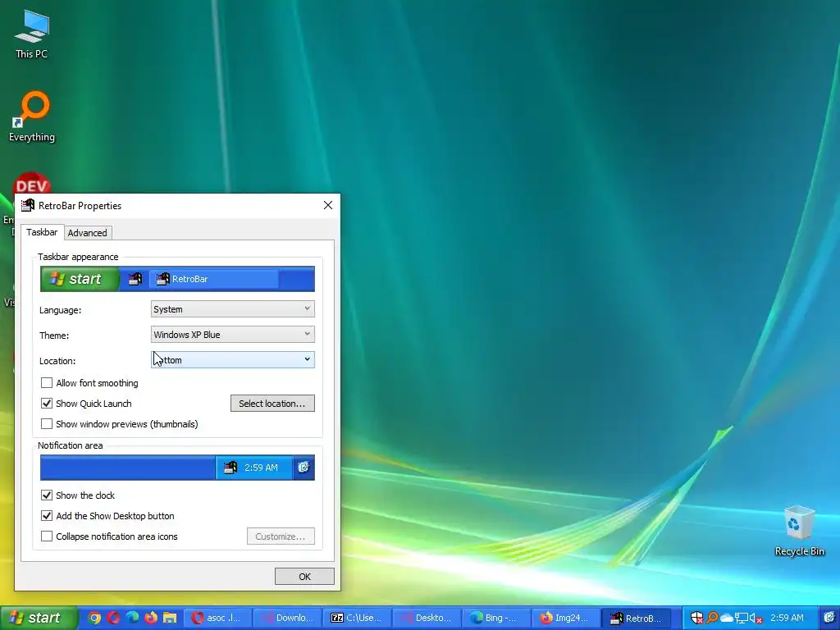Switch to the Firefox 'Img24...' taskbar window
The image size is (840, 630).
click(x=566, y=618)
